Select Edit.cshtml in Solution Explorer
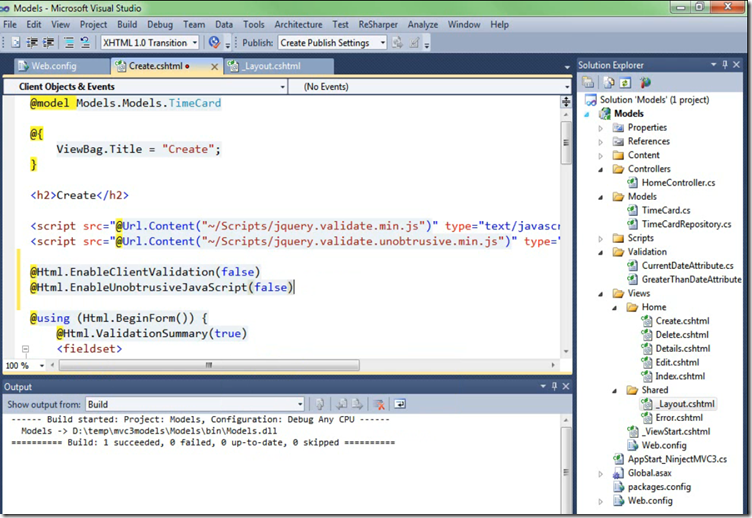Viewport: 752px width, 518px height. coord(677,363)
